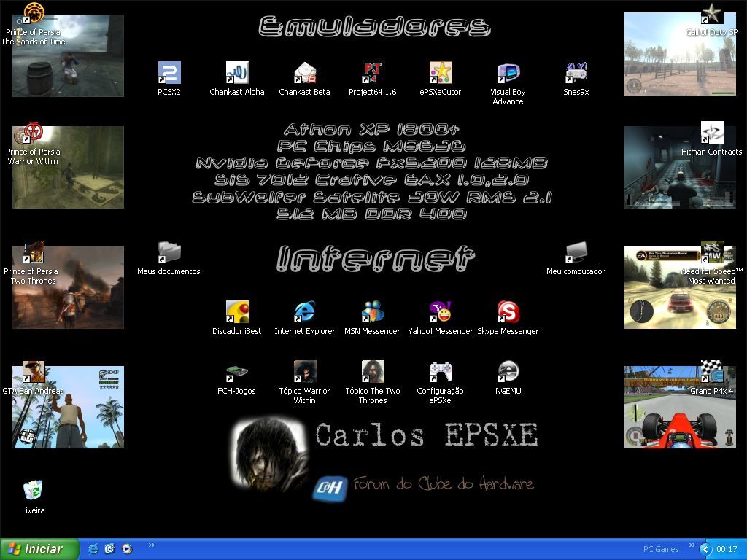Select the ePSXeCutor star icon
The height and width of the screenshot is (560, 747).
[440, 73]
